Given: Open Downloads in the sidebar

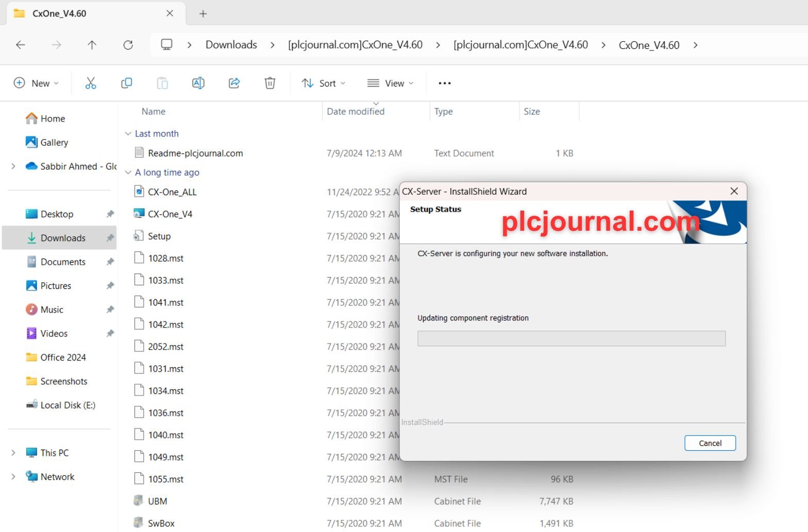Looking at the screenshot, I should (59, 237).
